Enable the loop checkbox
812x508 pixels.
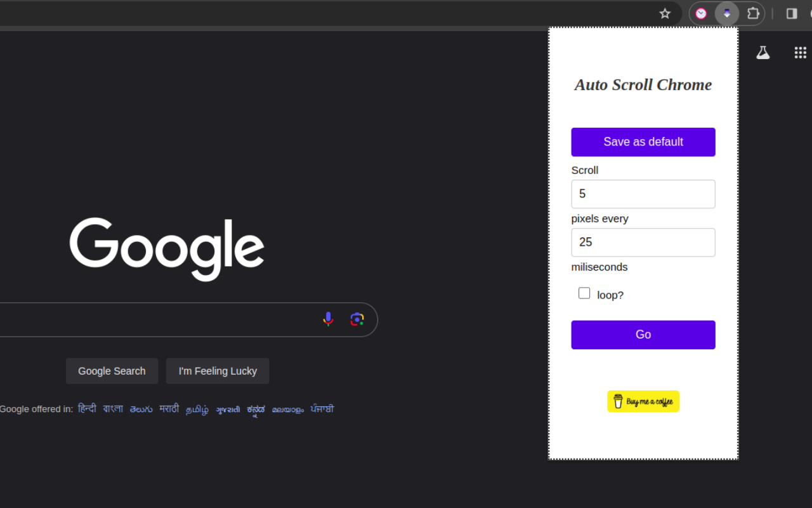coord(584,293)
